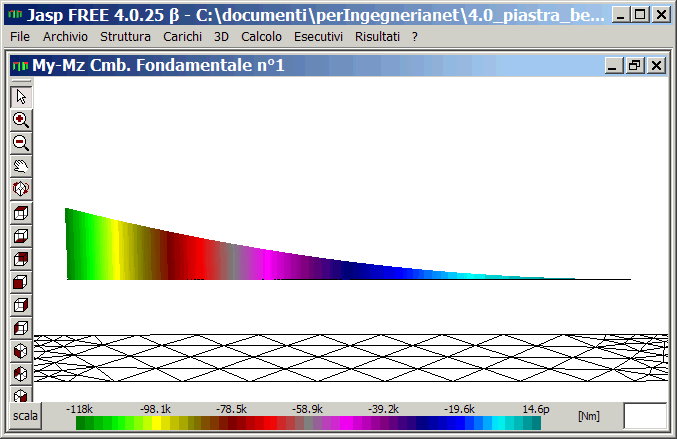Screen dimensions: 677x439
Task: Click the -118k legend value
Action: (79, 409)
